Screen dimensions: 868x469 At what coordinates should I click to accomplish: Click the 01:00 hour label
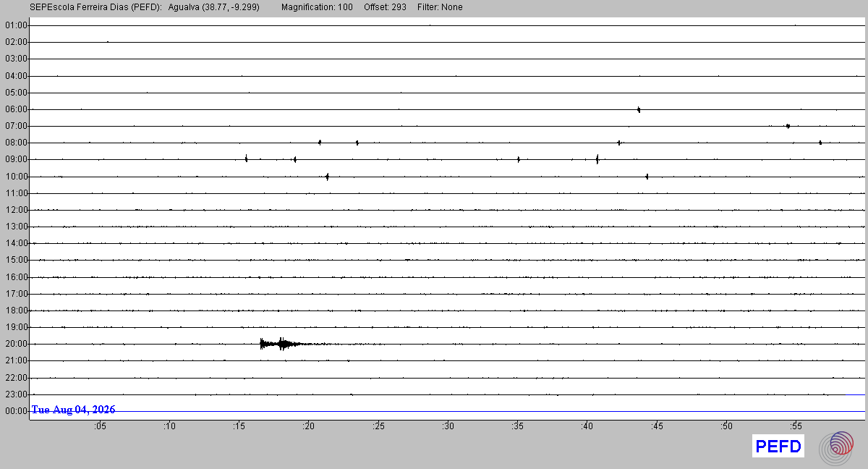coord(16,25)
